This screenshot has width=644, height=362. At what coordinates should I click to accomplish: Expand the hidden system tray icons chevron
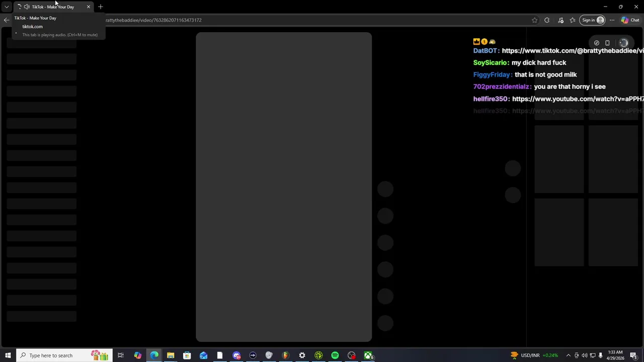[x=569, y=355]
